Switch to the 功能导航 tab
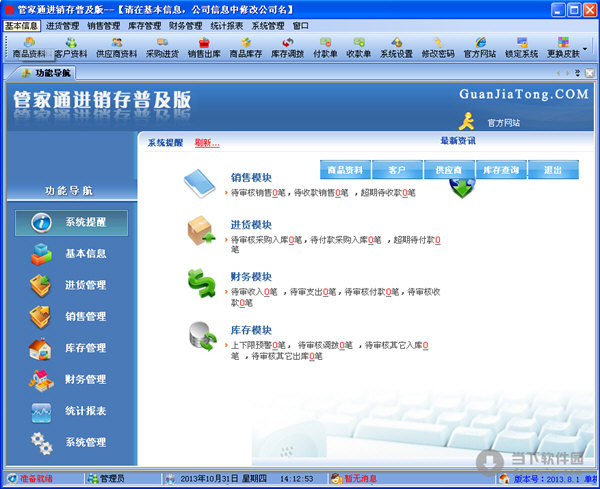The width and height of the screenshot is (600, 489). click(45, 73)
